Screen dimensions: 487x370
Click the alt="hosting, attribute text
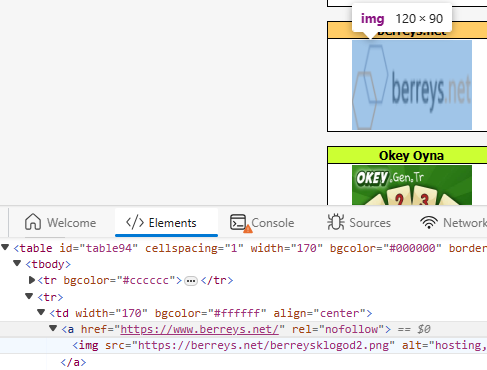(444, 345)
